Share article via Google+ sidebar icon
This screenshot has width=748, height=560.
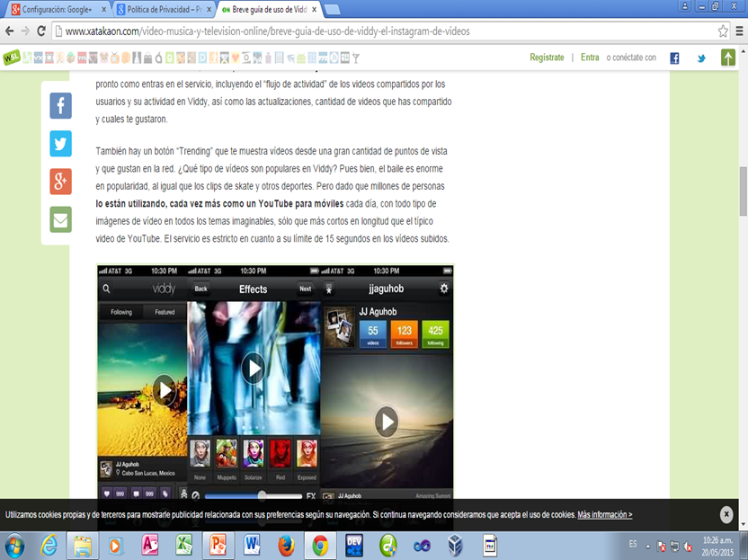tap(60, 182)
